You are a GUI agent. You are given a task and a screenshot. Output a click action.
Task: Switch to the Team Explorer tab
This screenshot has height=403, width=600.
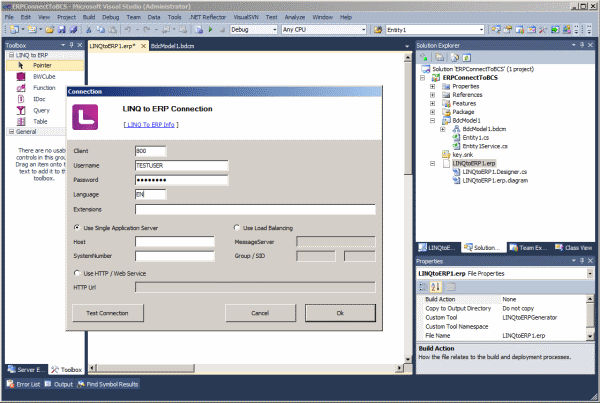click(528, 248)
